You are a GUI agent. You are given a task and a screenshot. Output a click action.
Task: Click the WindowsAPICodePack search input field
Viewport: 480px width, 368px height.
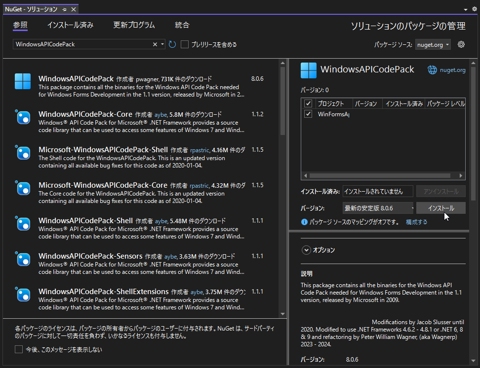[83, 44]
